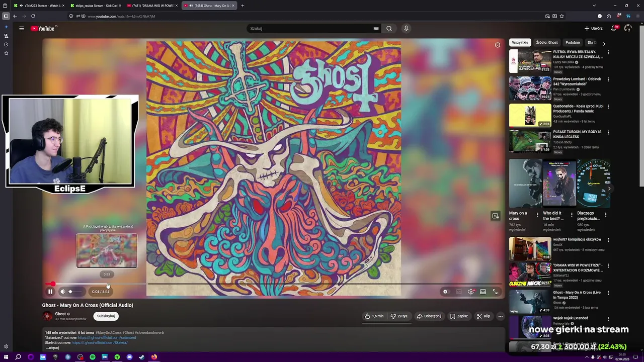
Task: Expand the description with ...więcej
Action: tap(52, 348)
